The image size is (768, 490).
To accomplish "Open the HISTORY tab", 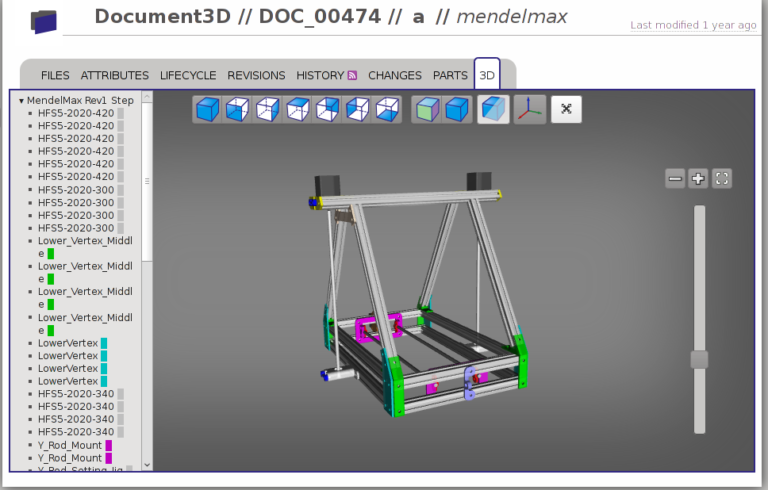I will [320, 75].
